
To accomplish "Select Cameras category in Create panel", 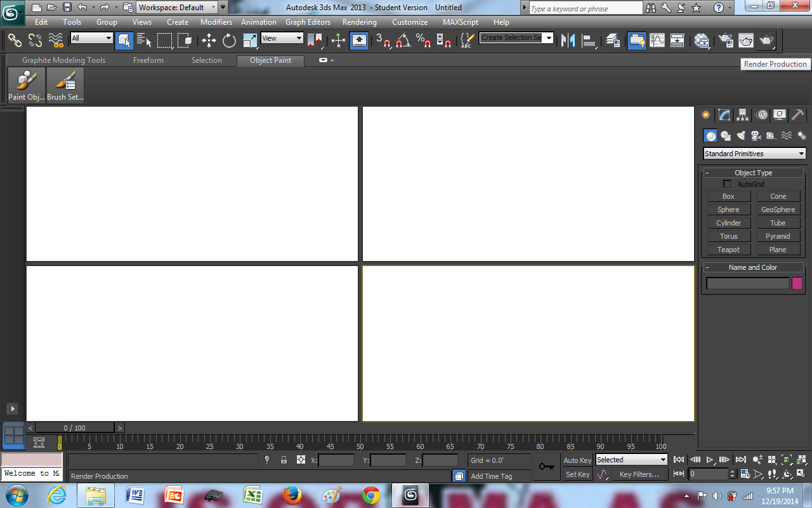I will tap(756, 136).
